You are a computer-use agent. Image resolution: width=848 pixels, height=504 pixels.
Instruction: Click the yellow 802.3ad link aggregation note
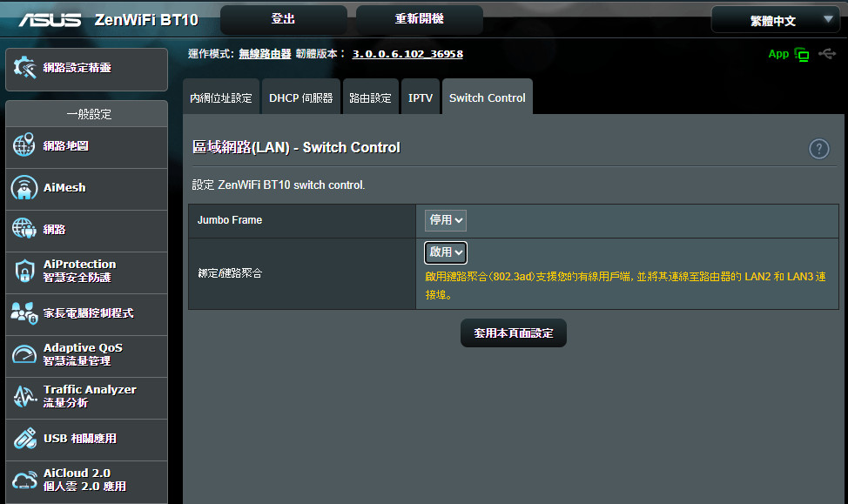pos(625,286)
